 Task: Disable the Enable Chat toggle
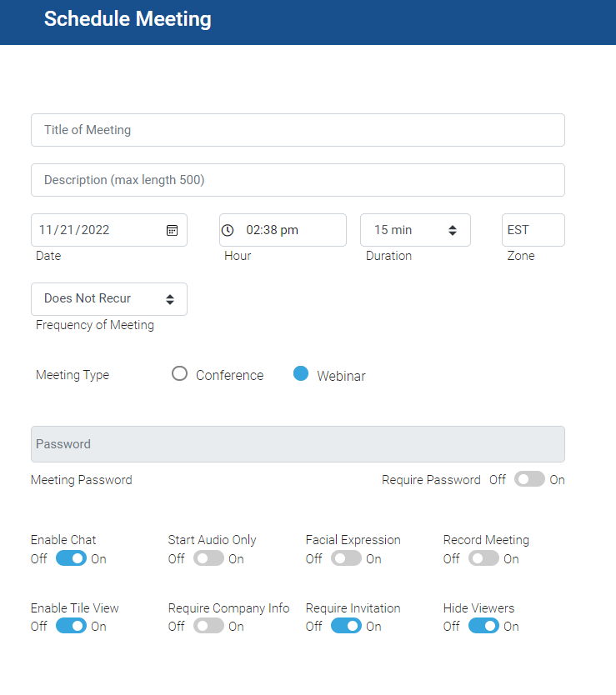coord(70,558)
